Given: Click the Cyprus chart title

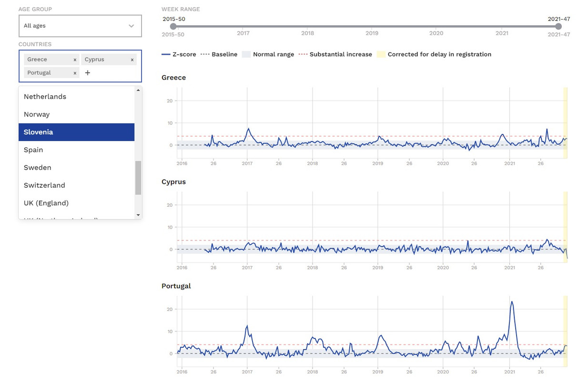Looking at the screenshot, I should pos(173,182).
